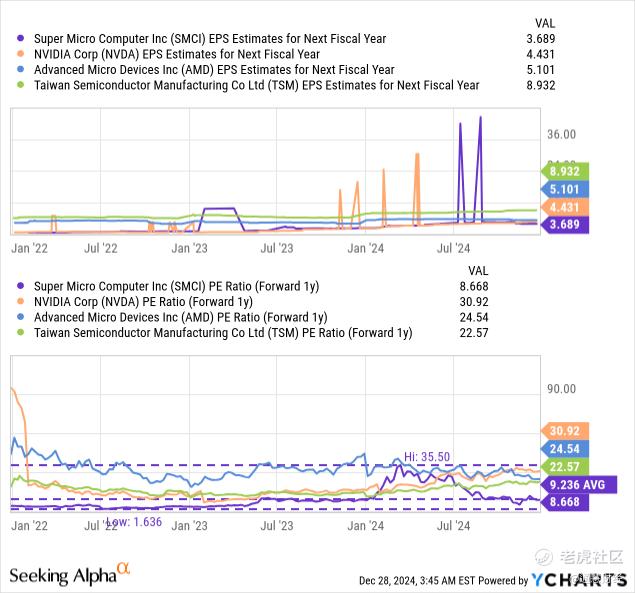Click the 90.00 axis label on PE chart
635x593 pixels.
click(x=561, y=389)
